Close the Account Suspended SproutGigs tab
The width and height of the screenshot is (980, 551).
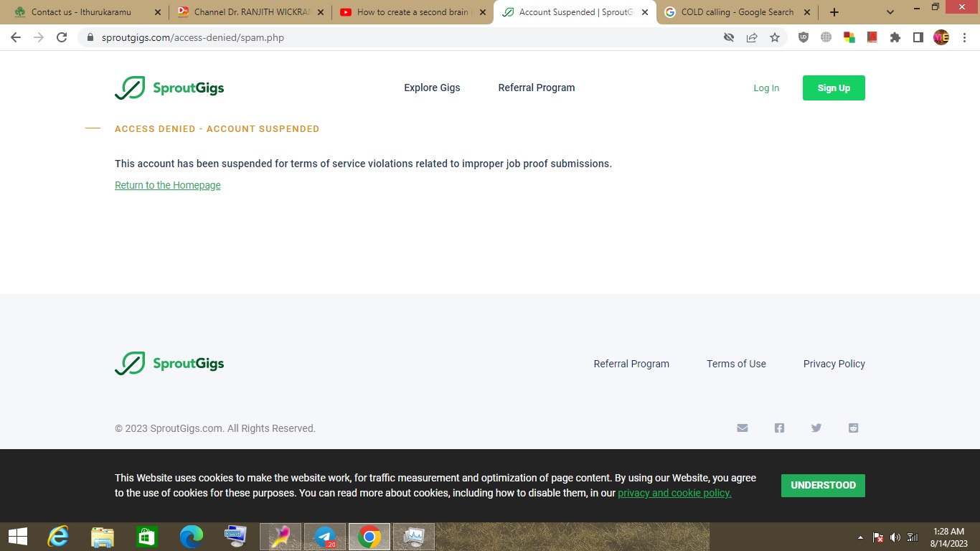(x=644, y=12)
